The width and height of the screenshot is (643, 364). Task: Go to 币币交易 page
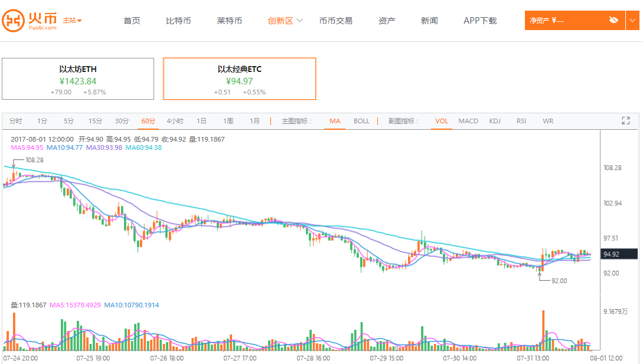335,21
